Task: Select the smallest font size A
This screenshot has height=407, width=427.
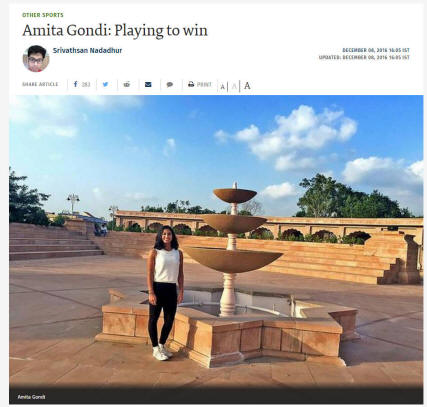Action: (222, 87)
